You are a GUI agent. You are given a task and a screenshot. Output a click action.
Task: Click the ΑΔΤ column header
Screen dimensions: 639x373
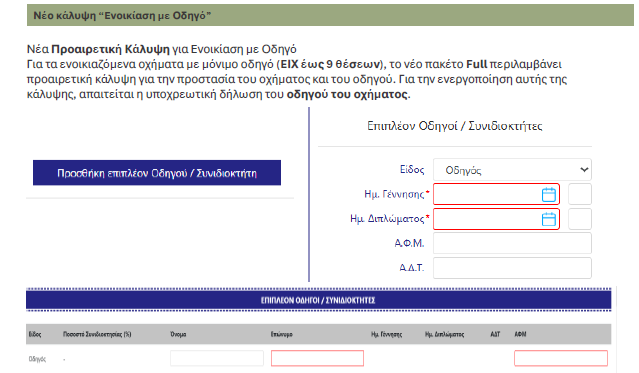coord(495,334)
